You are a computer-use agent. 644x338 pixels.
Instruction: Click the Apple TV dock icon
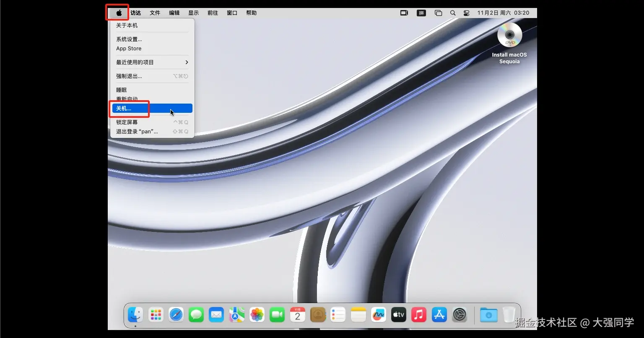pos(399,315)
